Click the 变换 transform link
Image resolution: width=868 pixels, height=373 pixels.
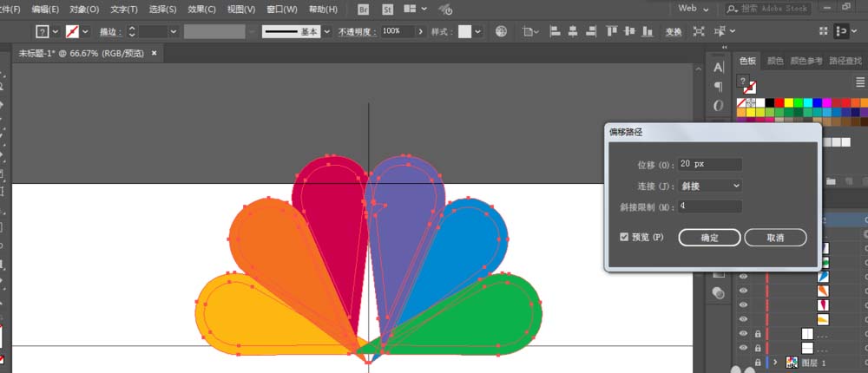pyautogui.click(x=674, y=32)
